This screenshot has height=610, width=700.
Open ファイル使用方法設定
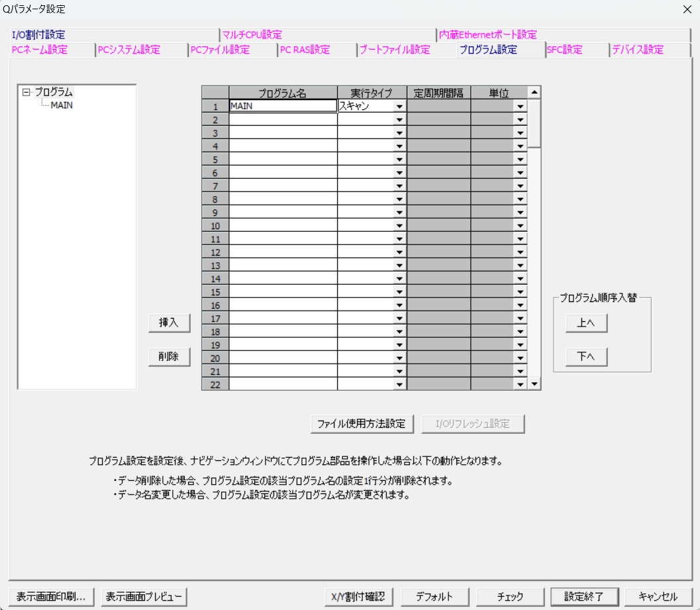(362, 424)
